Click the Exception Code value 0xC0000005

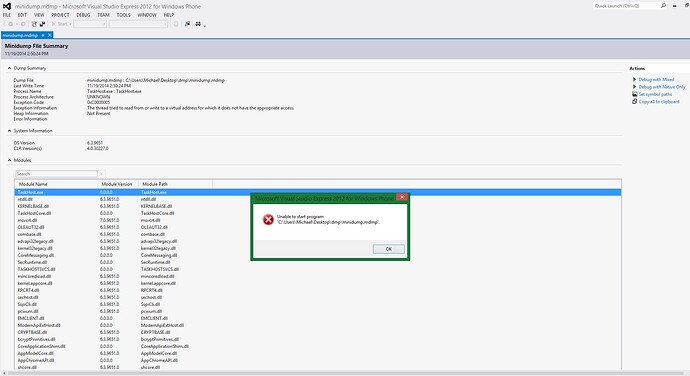click(99, 103)
